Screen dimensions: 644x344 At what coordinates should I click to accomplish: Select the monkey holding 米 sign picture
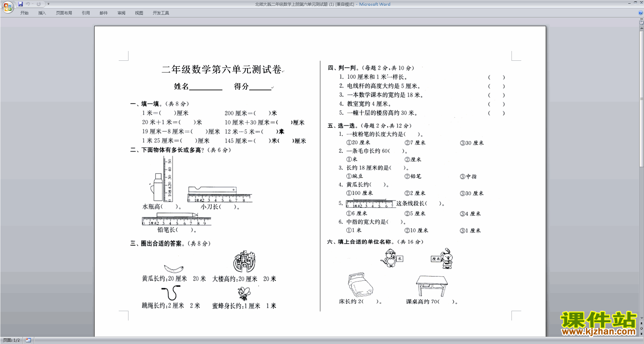pos(391,258)
